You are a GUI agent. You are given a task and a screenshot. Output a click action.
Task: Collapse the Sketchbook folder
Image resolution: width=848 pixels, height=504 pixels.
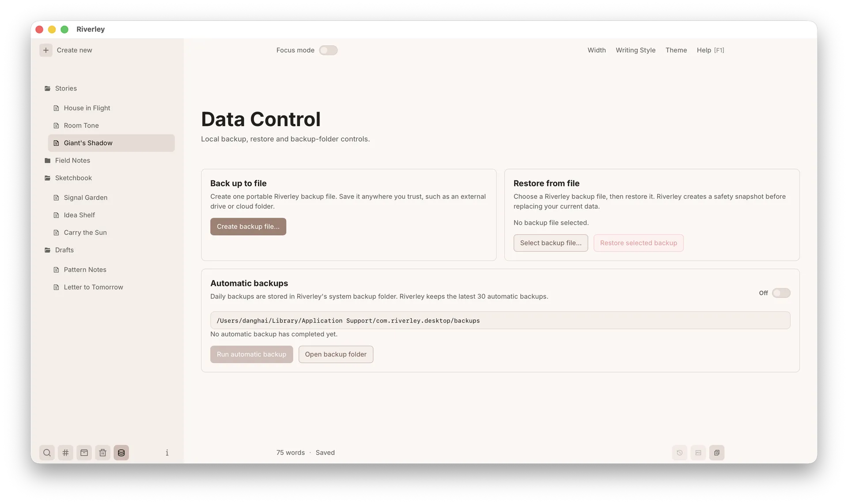[x=47, y=178]
